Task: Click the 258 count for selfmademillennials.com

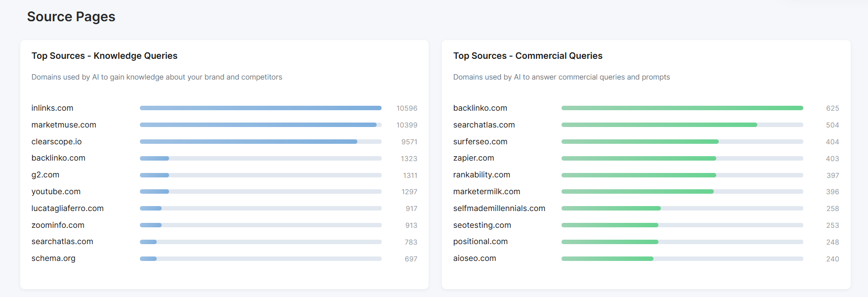Action: tap(833, 209)
